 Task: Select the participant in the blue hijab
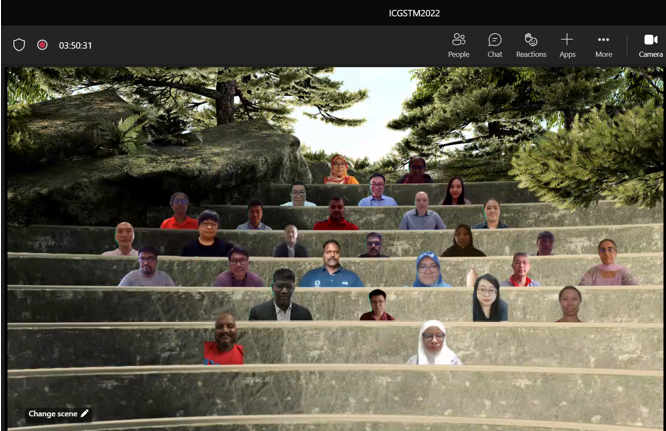429,269
